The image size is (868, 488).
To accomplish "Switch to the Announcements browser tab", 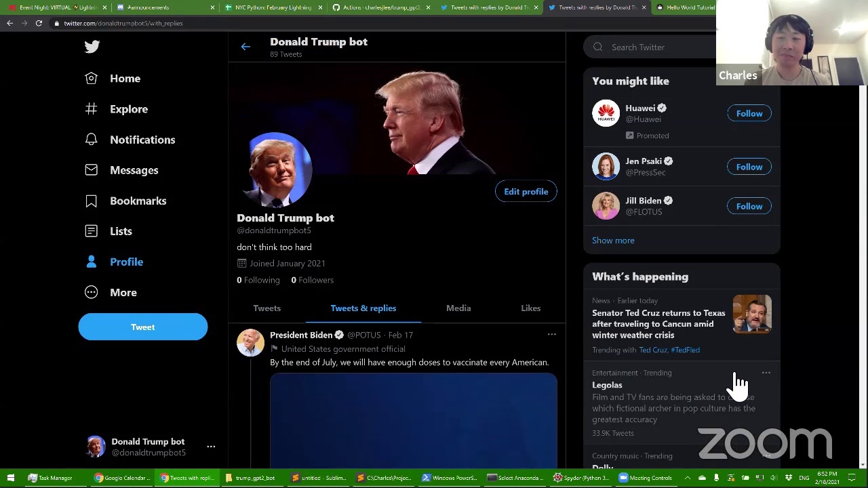I will [x=164, y=7].
